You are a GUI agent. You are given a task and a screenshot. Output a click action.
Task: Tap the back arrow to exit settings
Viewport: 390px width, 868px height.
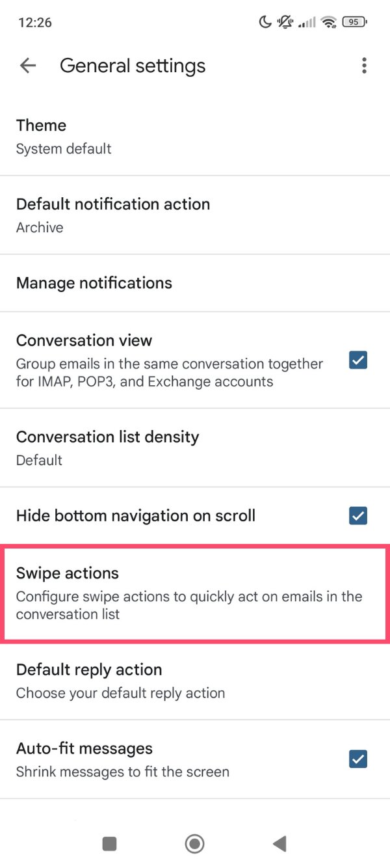pyautogui.click(x=27, y=65)
